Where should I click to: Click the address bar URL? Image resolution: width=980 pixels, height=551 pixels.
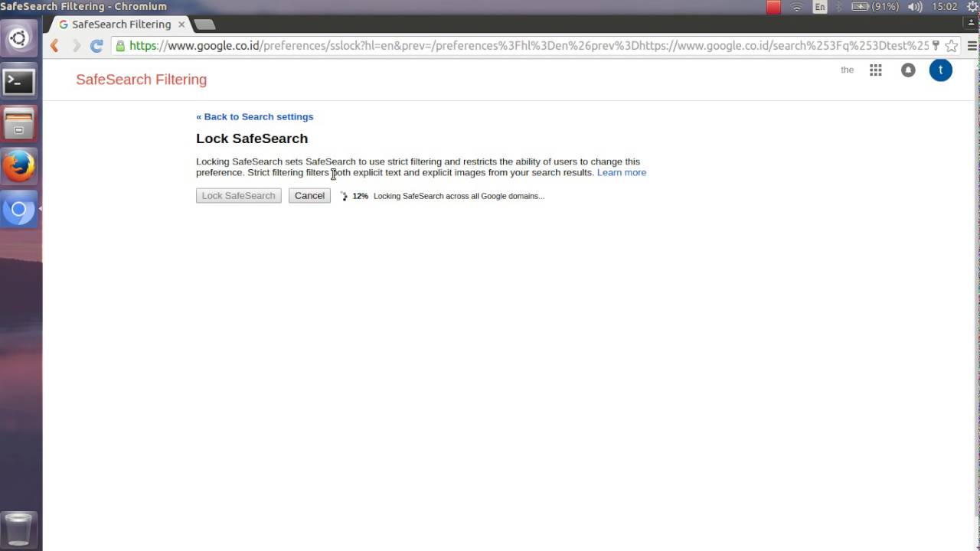click(528, 46)
